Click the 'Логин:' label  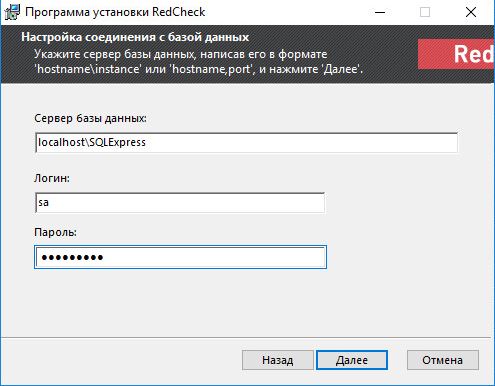click(52, 178)
